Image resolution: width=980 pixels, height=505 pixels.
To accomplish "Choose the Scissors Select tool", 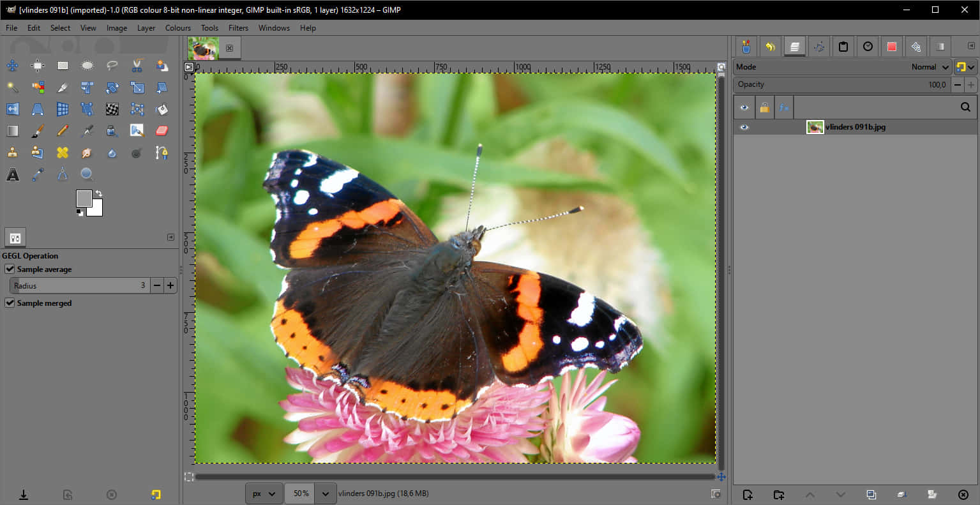I will coord(137,66).
